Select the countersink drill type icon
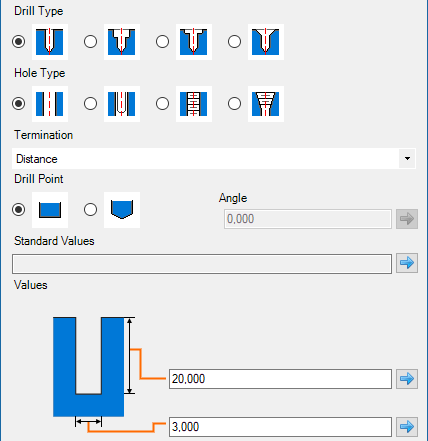The image size is (428, 441). click(266, 42)
